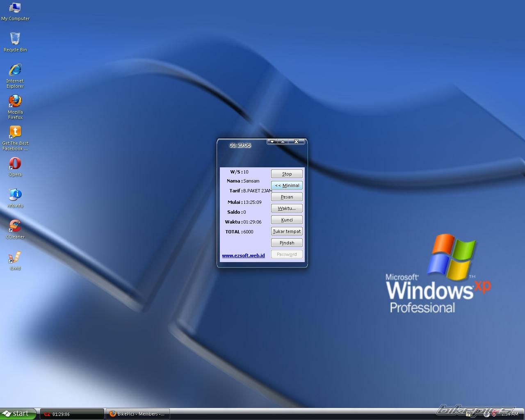This screenshot has height=420, width=525.
Task: Switch to BikePics Firefox taskbar item
Action: tap(137, 414)
